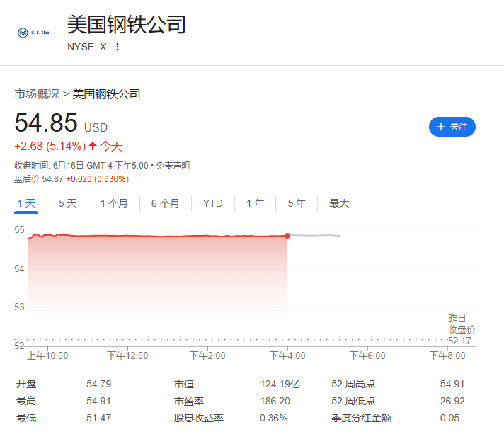Open the 市场概况 breadcrumb link
Image resolution: width=504 pixels, height=437 pixels.
pos(37,94)
